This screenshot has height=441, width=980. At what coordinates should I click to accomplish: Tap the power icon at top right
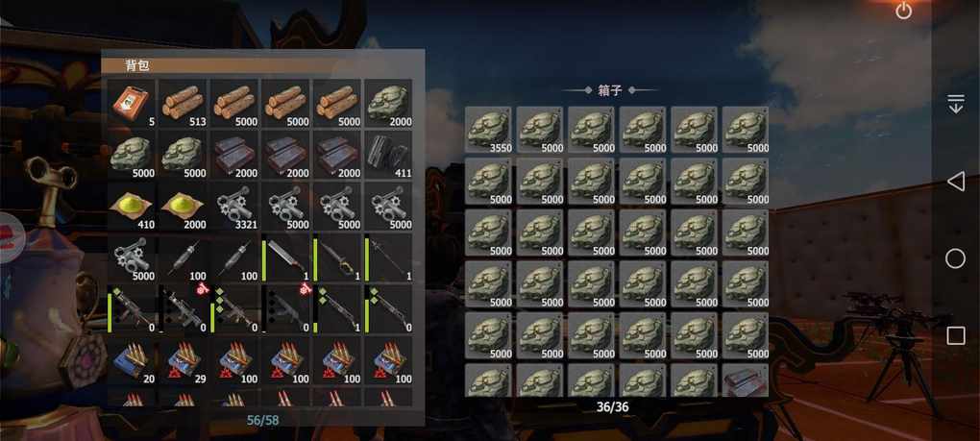pyautogui.click(x=904, y=11)
